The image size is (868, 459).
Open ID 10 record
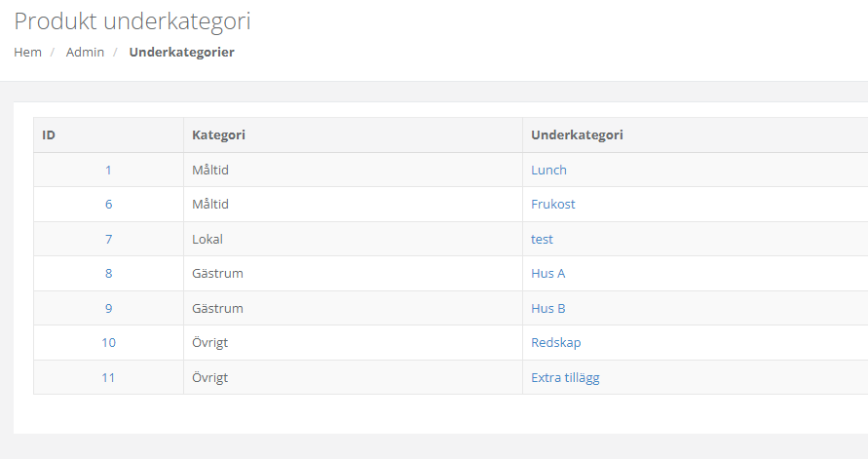click(108, 343)
